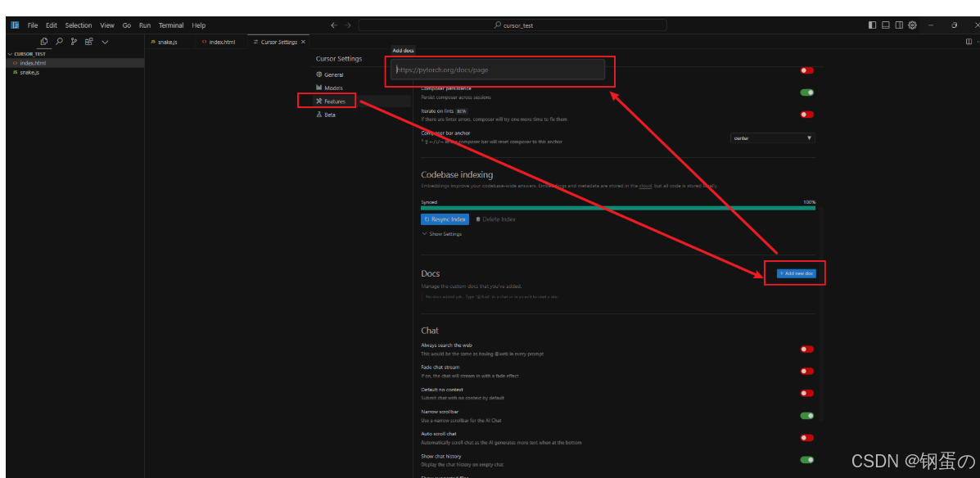
Task: Open snake.js in the explorer tree
Action: click(75, 73)
